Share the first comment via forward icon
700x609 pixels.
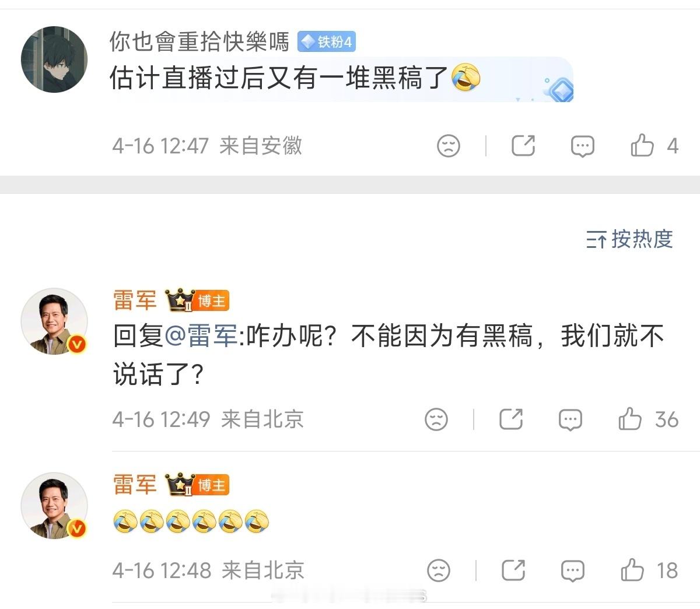click(x=523, y=146)
